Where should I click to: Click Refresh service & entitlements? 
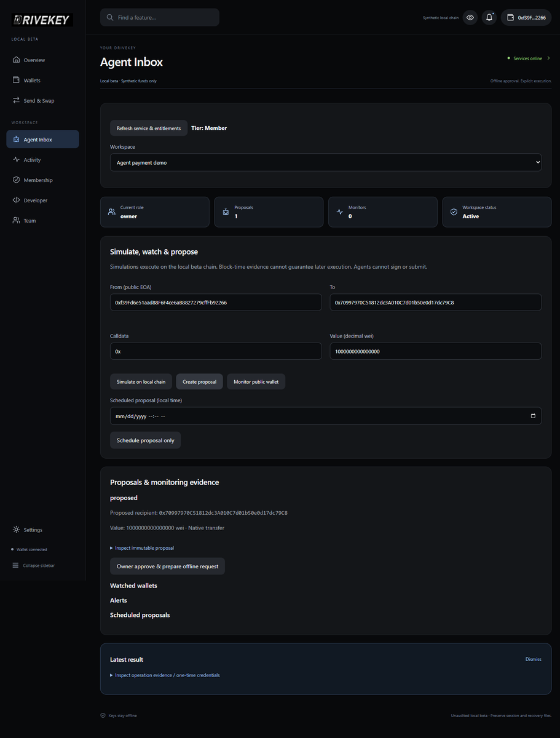point(149,128)
